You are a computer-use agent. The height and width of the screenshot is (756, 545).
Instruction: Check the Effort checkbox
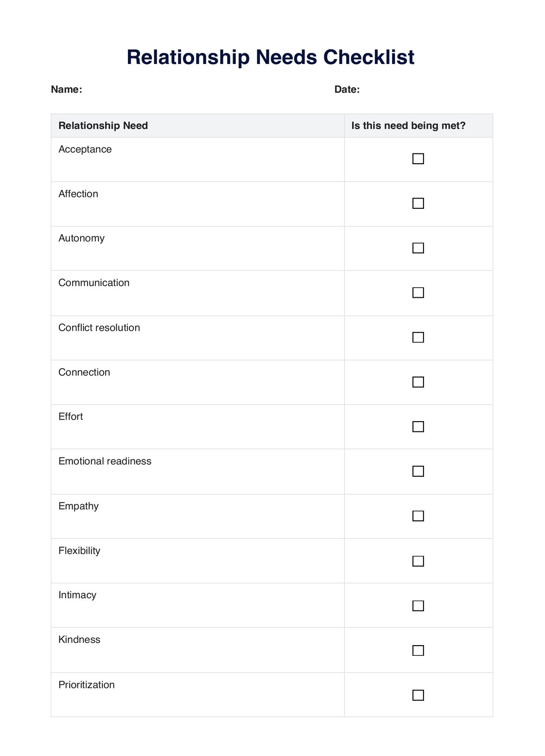point(418,426)
